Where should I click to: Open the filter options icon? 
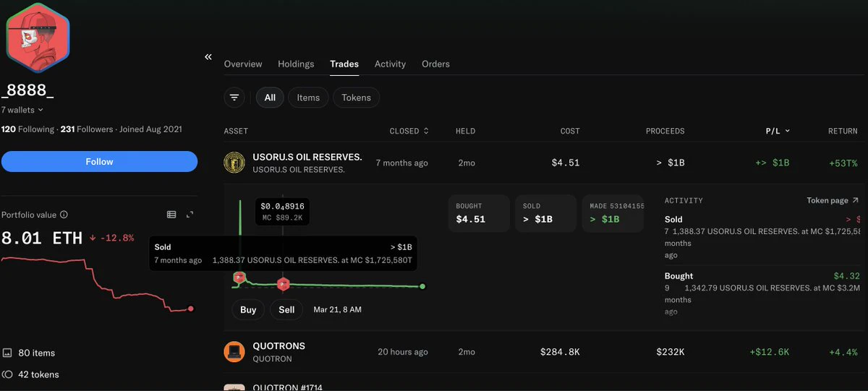click(x=234, y=98)
